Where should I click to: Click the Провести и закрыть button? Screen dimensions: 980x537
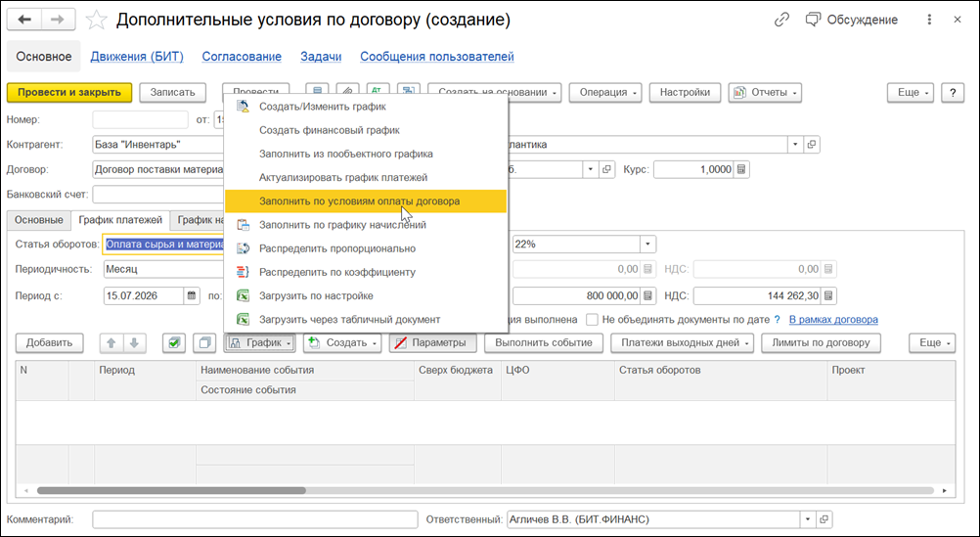(69, 93)
